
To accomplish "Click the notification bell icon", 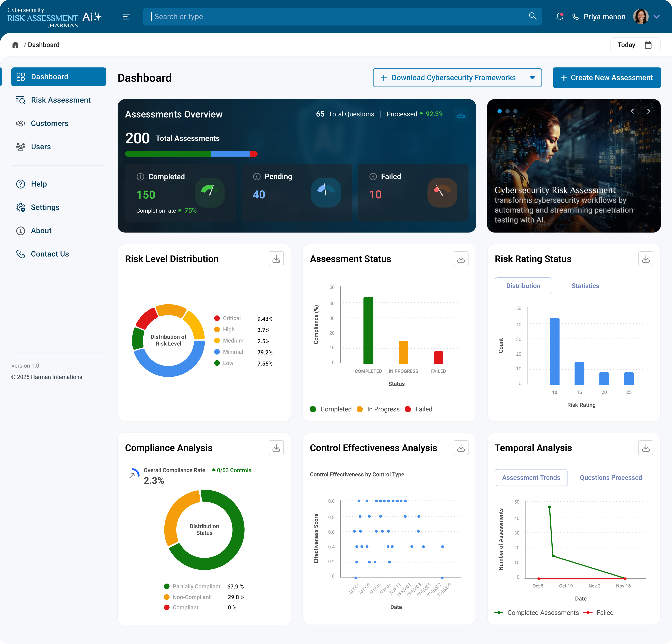I will [560, 16].
